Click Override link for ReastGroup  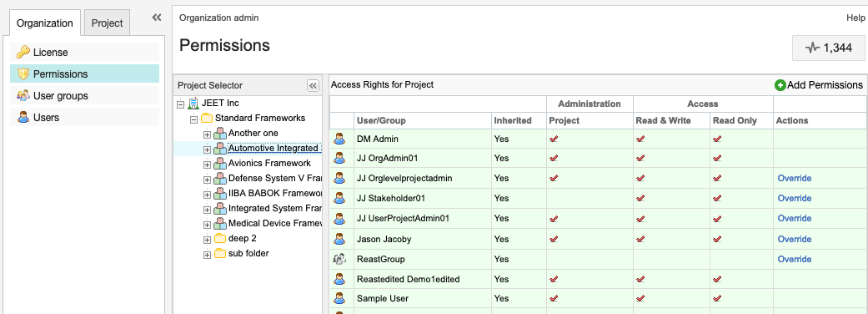coord(795,259)
